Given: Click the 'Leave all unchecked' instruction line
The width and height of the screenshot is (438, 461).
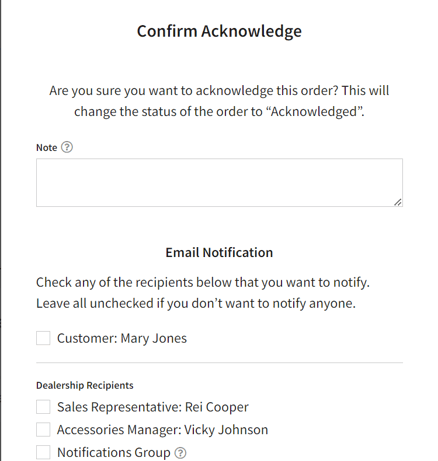Looking at the screenshot, I should [x=196, y=303].
